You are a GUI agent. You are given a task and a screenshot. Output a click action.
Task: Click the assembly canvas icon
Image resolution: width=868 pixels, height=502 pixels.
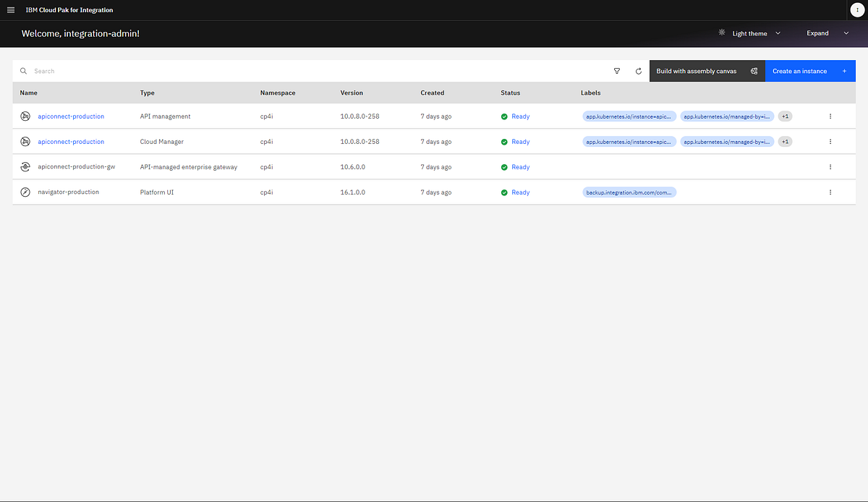(754, 71)
